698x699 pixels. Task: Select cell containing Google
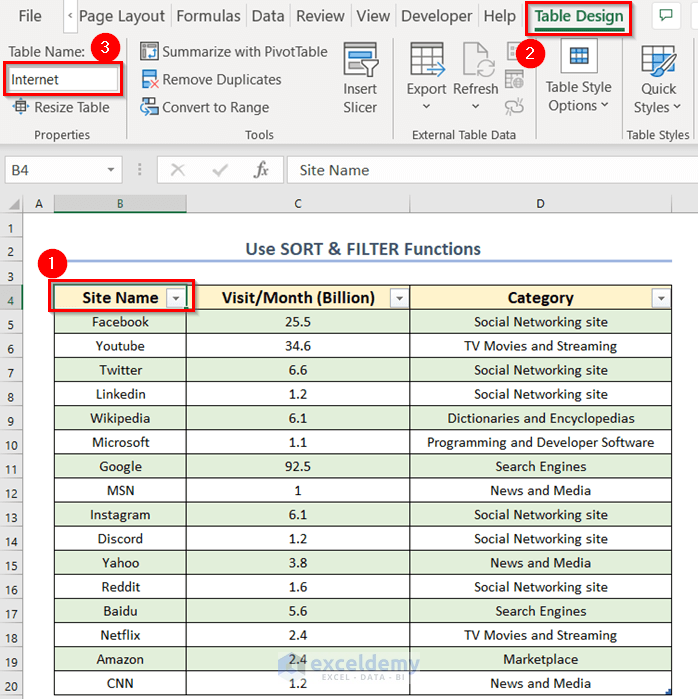(120, 467)
